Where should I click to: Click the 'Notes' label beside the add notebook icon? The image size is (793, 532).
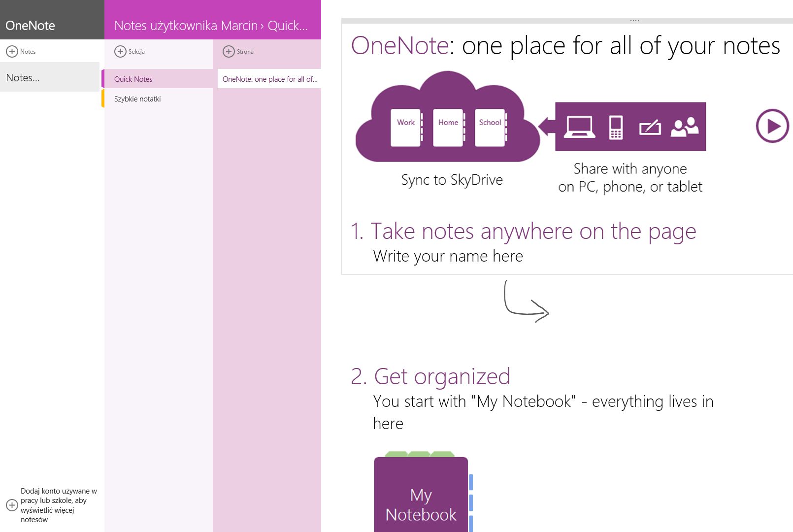coord(28,51)
